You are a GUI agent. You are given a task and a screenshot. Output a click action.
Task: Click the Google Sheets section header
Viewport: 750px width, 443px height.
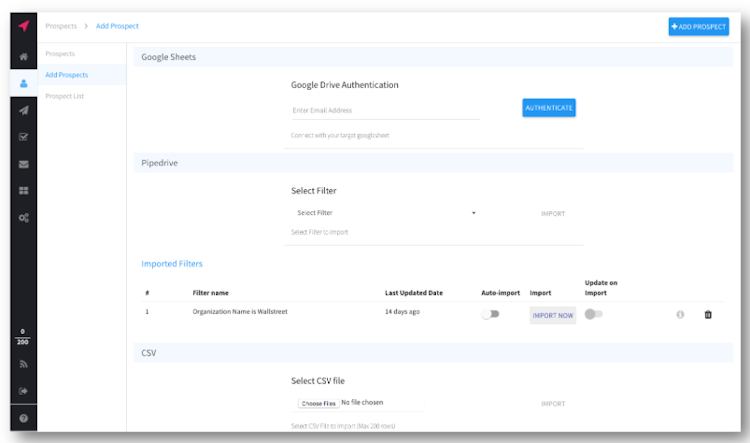coord(433,57)
